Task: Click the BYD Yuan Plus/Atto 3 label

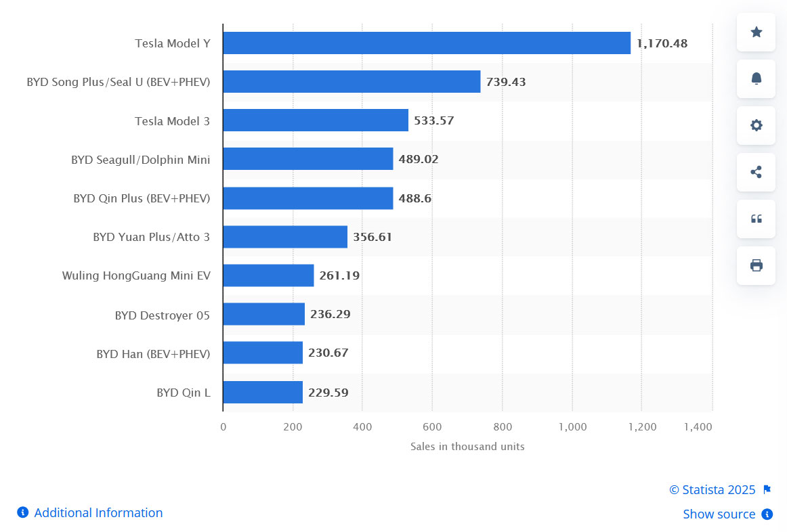Action: (x=152, y=237)
